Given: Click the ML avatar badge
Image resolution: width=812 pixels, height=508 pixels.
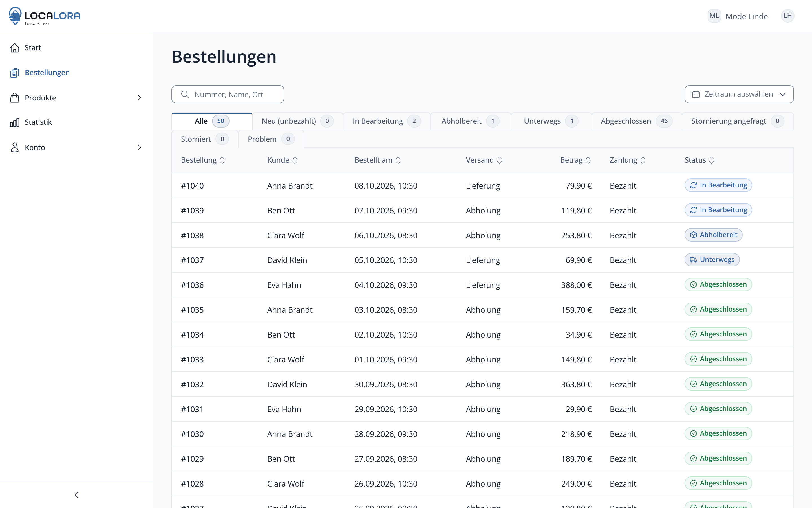Looking at the screenshot, I should (x=714, y=16).
